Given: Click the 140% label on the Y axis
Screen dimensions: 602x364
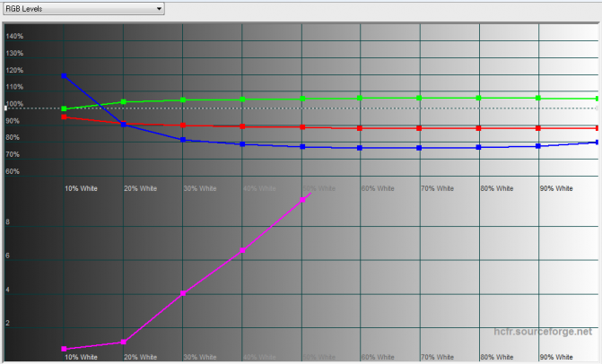Looking at the screenshot, I should [x=14, y=37].
